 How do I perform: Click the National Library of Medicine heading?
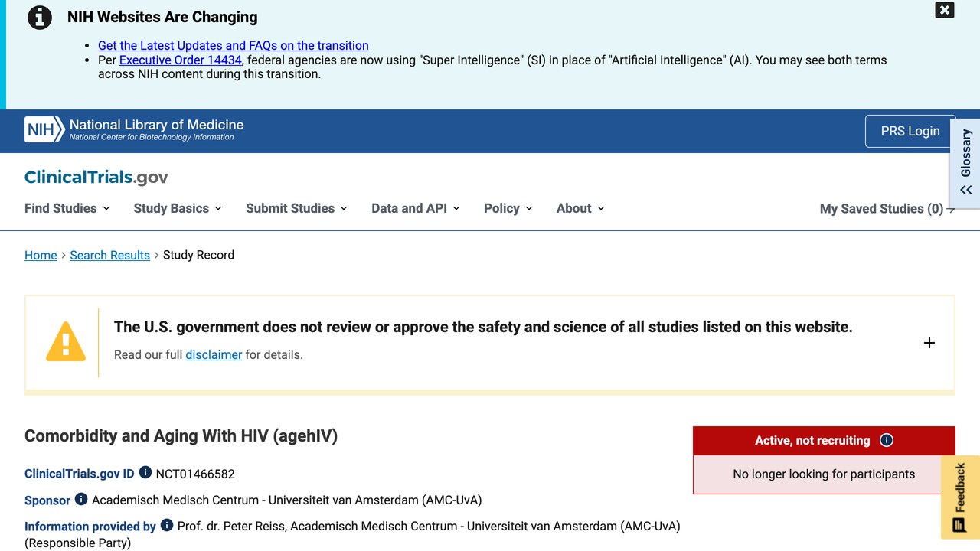click(156, 125)
